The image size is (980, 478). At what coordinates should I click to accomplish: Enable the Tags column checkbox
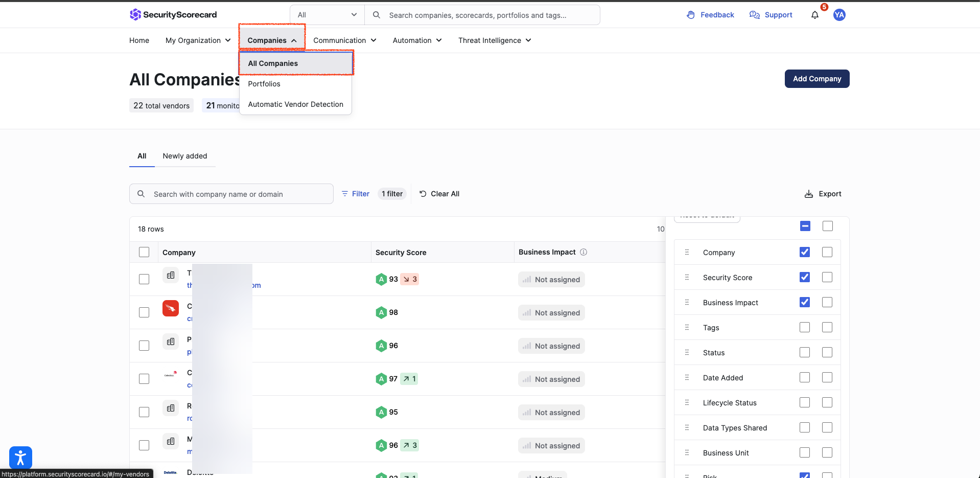pos(805,327)
